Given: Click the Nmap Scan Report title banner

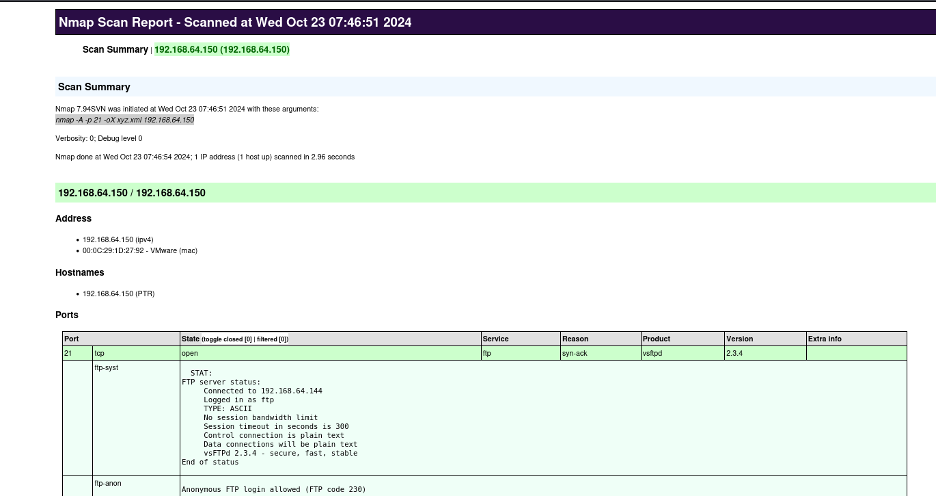Looking at the screenshot, I should (x=235, y=22).
